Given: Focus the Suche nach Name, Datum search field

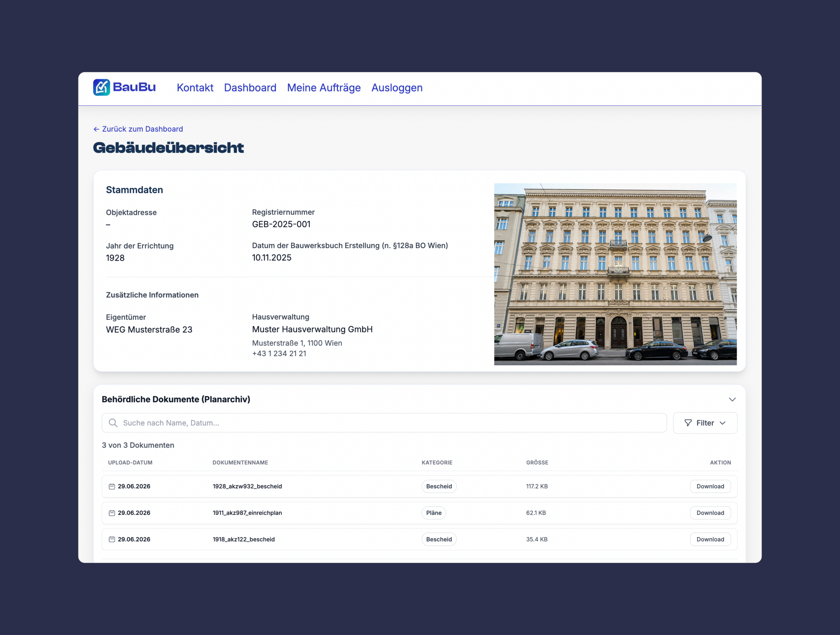Looking at the screenshot, I should coord(384,423).
